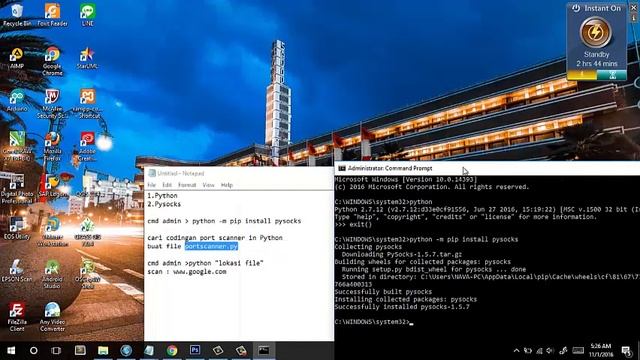Switch to Photoshop on the taskbar
The width and height of the screenshot is (640, 360).
coord(195,351)
